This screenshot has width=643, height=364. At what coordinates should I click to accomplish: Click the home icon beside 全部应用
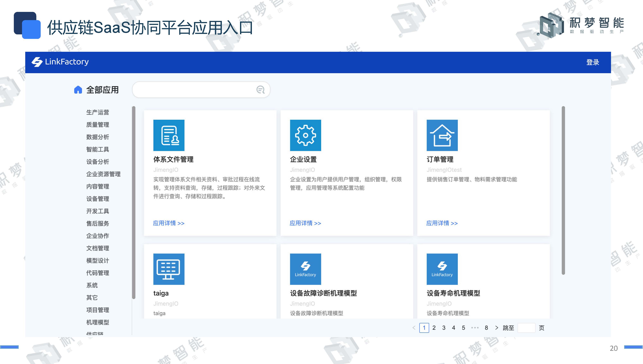(78, 90)
